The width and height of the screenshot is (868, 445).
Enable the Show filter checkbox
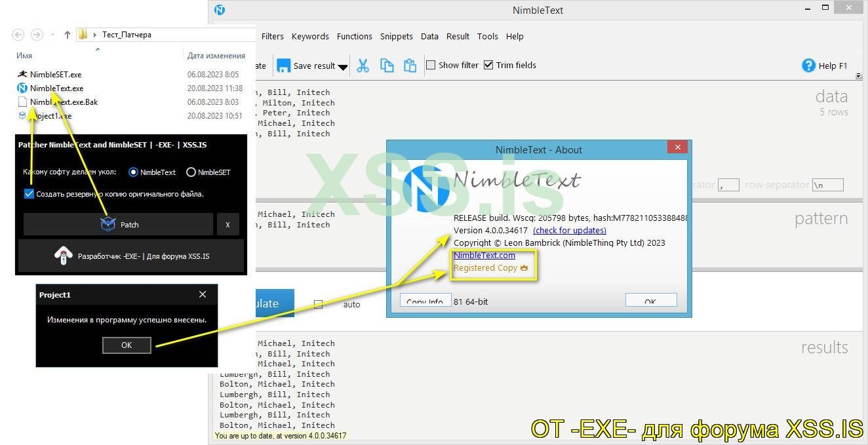click(x=431, y=65)
